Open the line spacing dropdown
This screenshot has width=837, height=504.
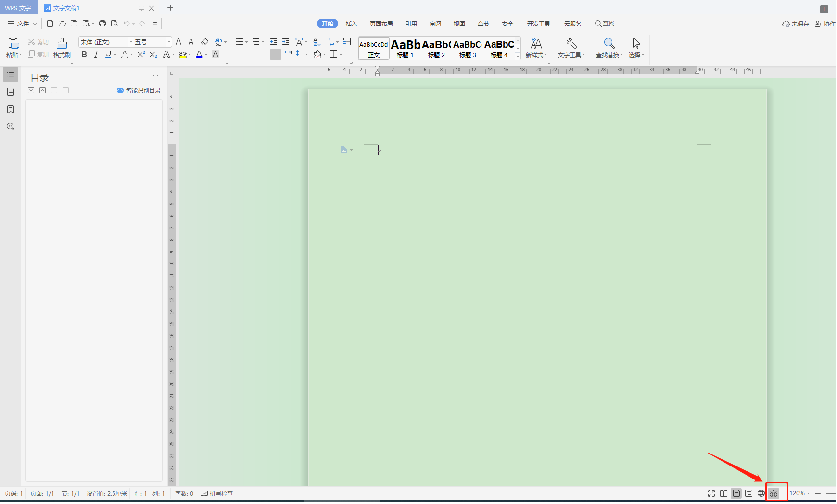[x=306, y=55]
